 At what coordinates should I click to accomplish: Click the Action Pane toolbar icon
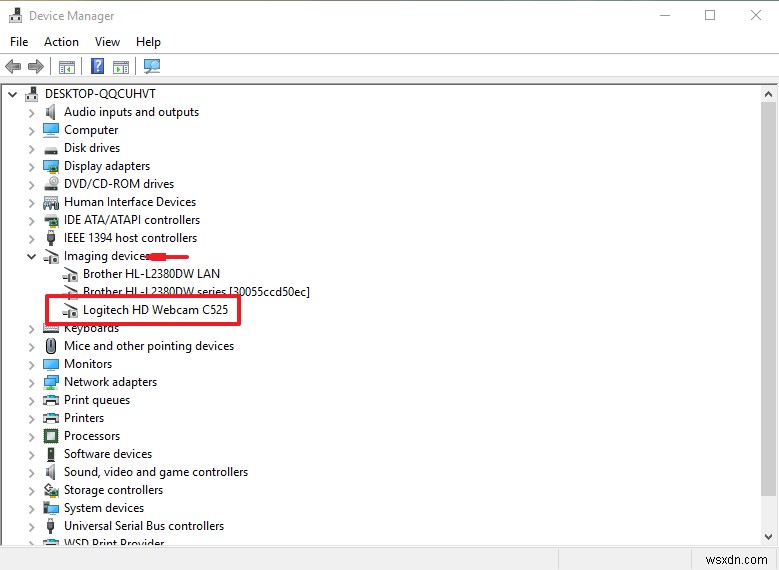(x=121, y=66)
